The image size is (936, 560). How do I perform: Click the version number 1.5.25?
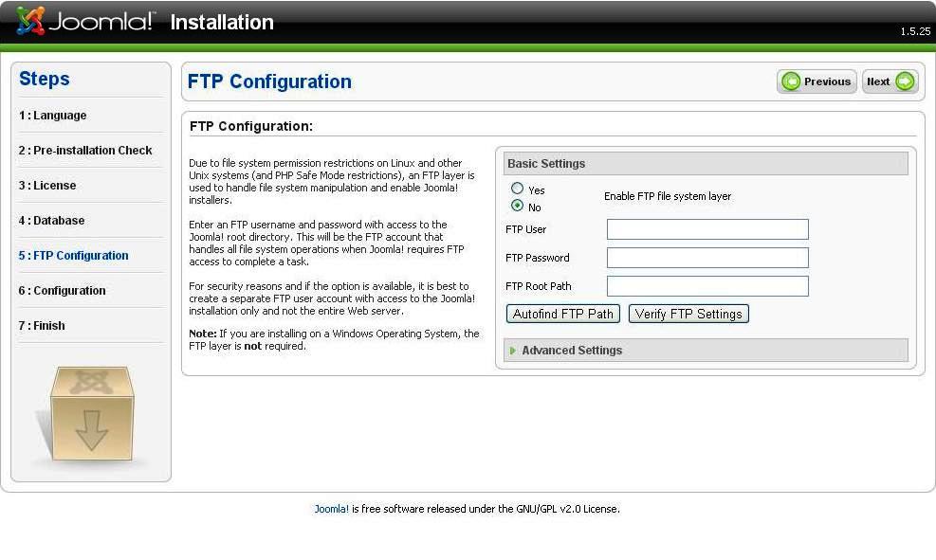tap(915, 31)
